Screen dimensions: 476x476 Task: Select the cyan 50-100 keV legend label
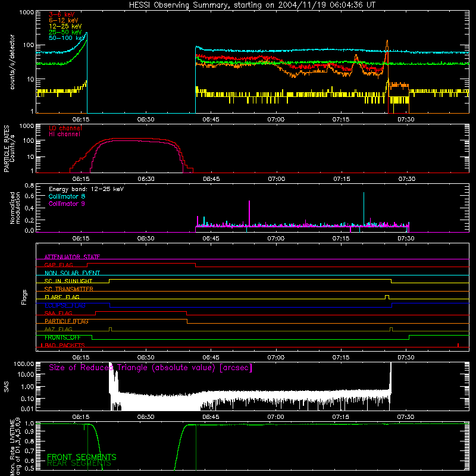(67, 38)
